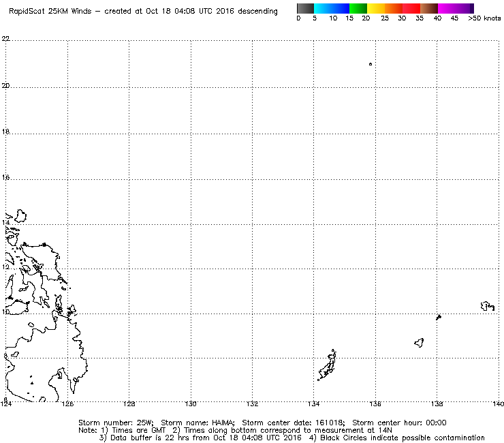Click the latitude '16' axis label
Screen dimensions: 504x443
coord(5,177)
